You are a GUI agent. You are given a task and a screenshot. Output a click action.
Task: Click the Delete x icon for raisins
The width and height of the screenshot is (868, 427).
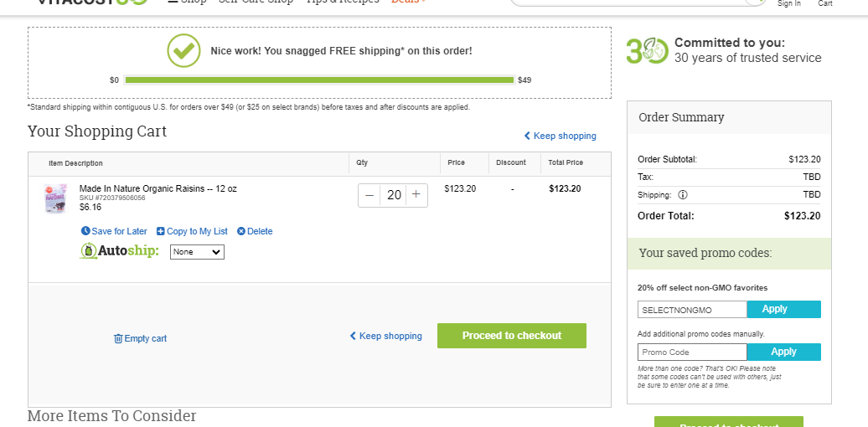240,231
